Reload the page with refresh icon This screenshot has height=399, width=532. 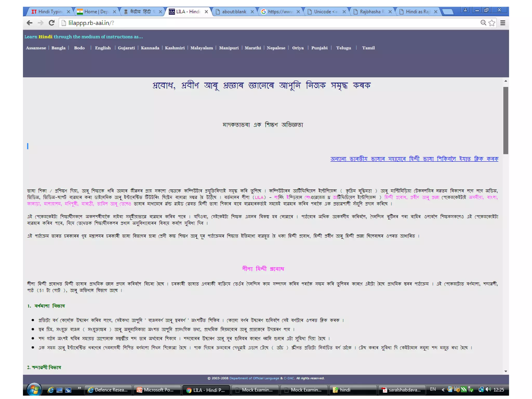point(51,23)
